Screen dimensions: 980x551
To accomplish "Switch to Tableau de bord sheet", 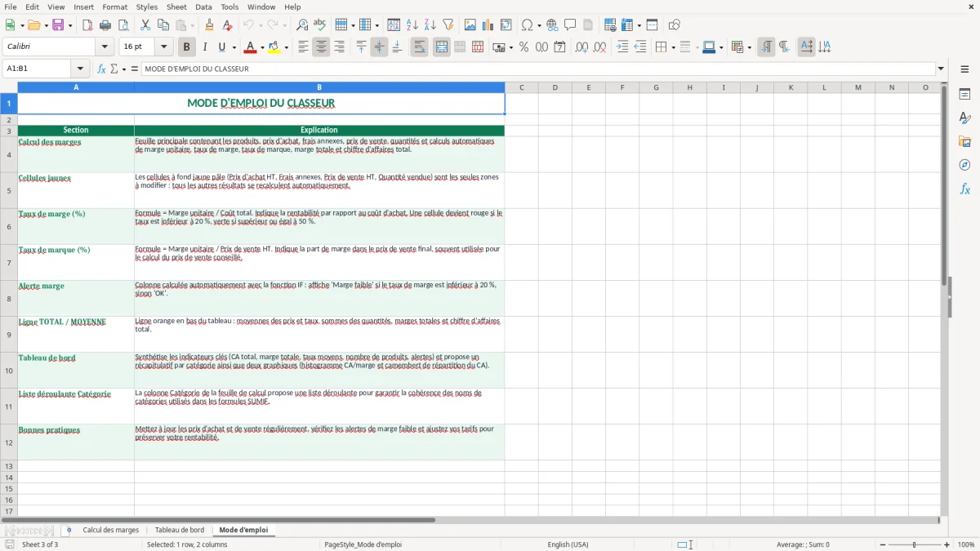I will point(180,530).
